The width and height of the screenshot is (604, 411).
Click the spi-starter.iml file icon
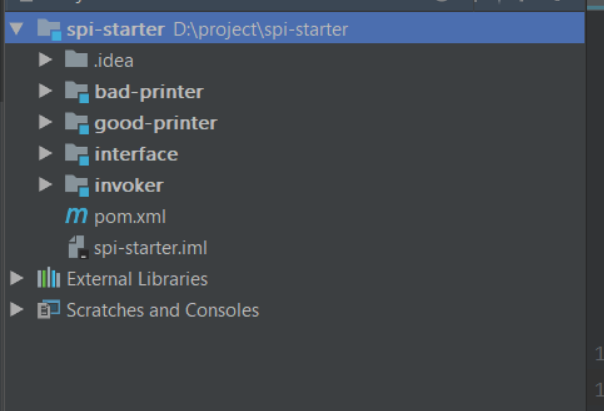(76, 247)
